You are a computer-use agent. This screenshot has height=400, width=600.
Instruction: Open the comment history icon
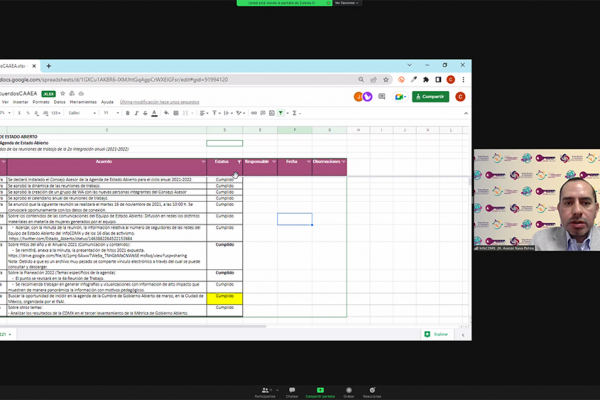tap(382, 96)
